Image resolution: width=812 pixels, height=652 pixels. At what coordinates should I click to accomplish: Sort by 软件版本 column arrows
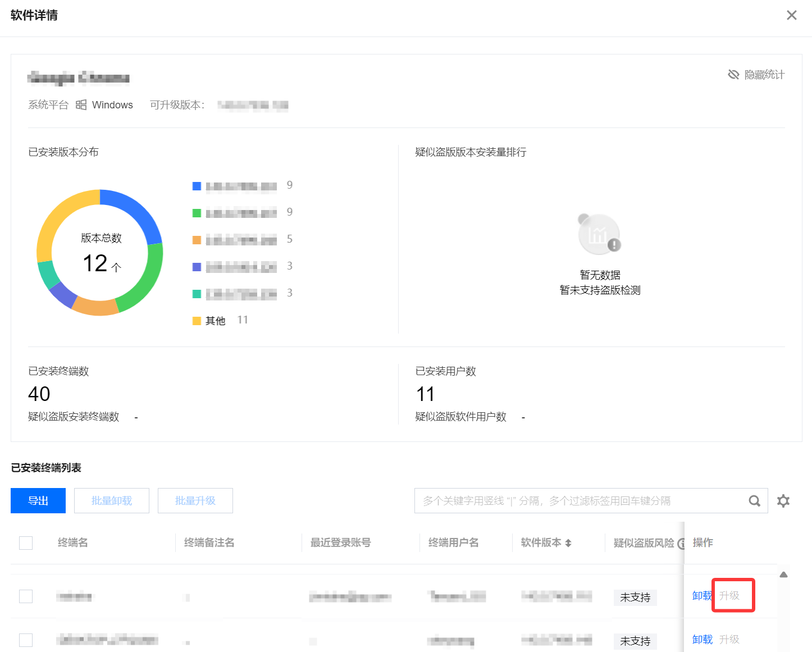click(568, 543)
